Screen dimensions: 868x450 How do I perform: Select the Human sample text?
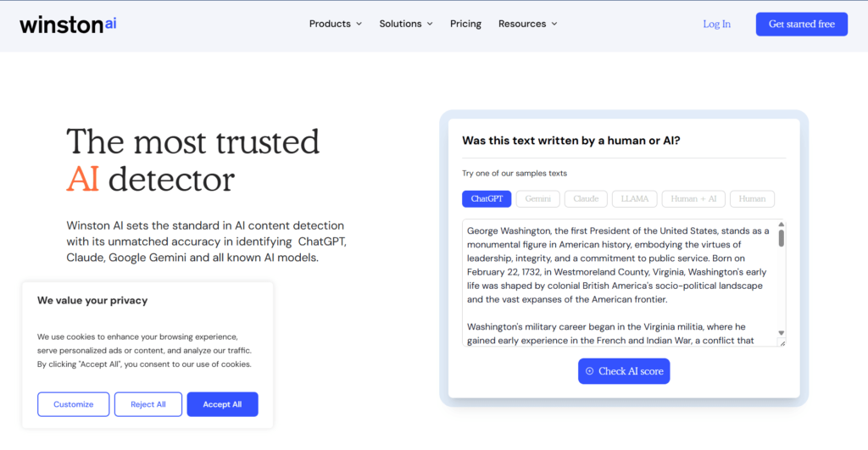click(x=752, y=199)
